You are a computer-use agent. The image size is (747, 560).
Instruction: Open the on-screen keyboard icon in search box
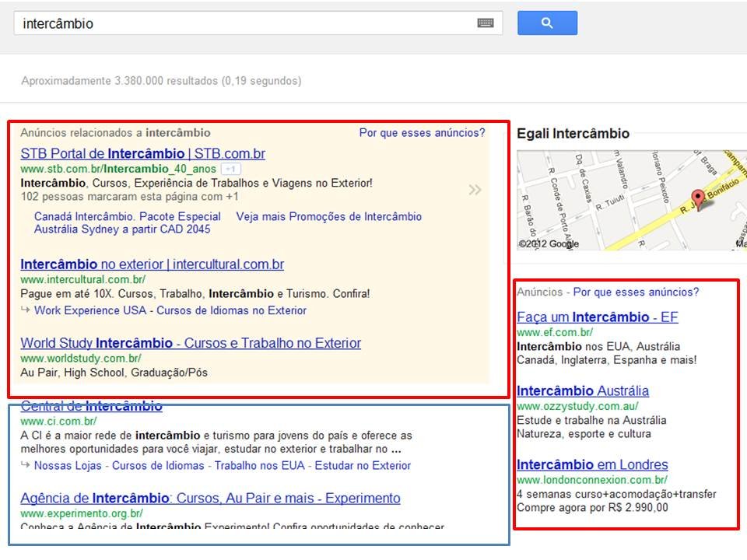pyautogui.click(x=486, y=23)
